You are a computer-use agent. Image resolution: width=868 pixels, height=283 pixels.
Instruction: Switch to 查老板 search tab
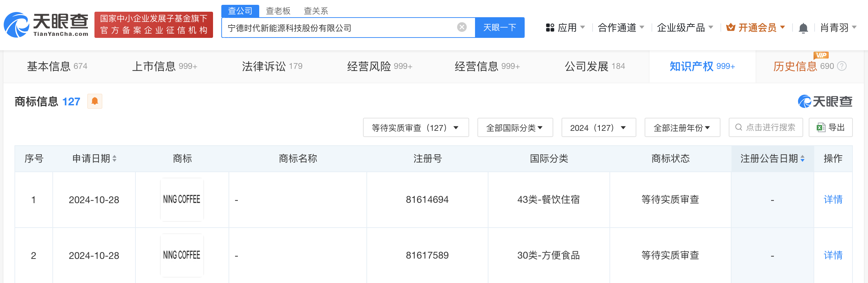coord(278,11)
